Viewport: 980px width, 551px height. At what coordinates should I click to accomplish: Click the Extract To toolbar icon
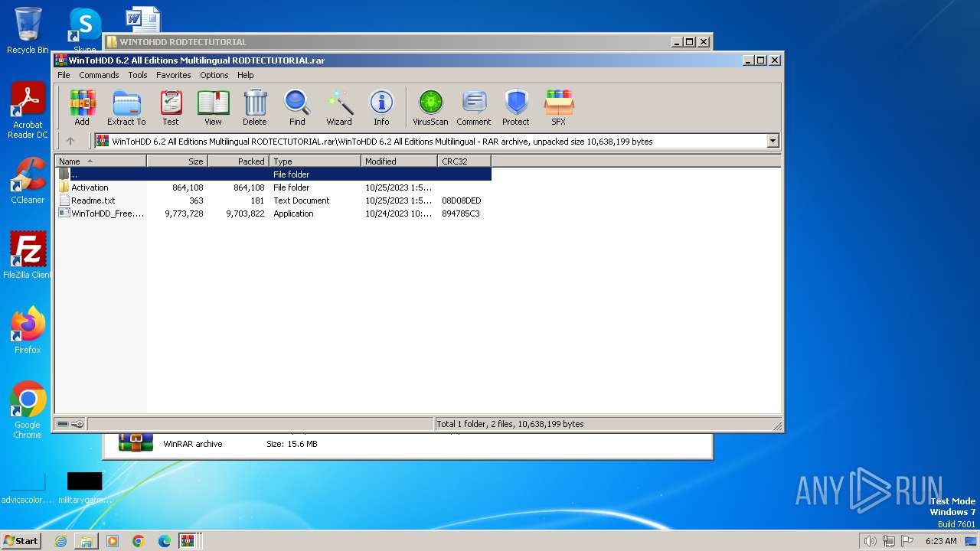pos(126,107)
